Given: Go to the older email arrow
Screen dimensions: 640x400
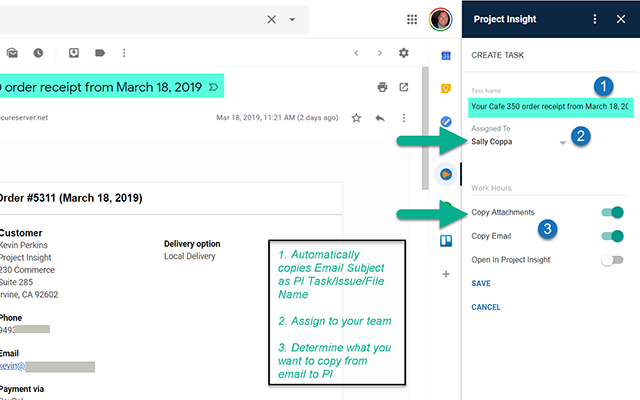Looking at the screenshot, I should pos(380,53).
